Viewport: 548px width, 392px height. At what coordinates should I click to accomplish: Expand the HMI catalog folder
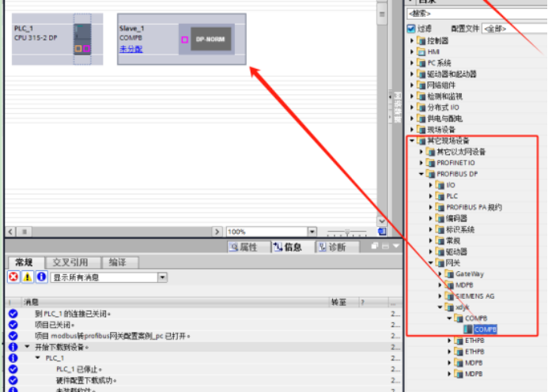[412, 52]
